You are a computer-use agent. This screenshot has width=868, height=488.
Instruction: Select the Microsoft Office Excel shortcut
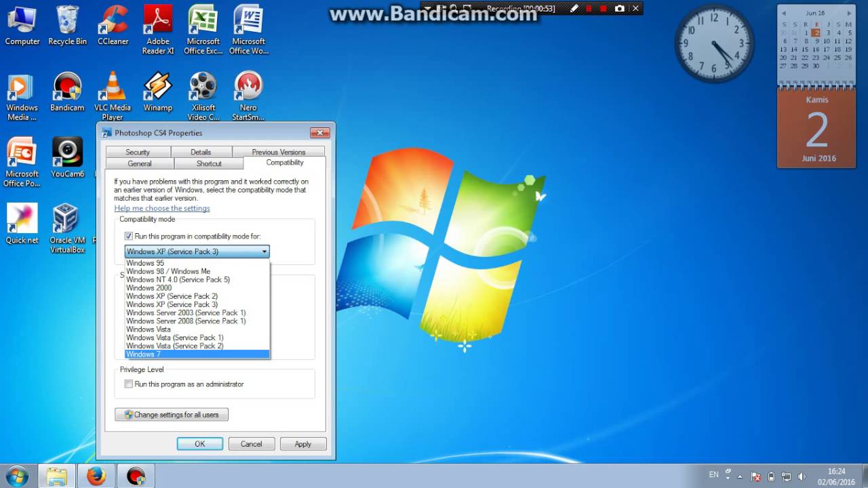(x=203, y=30)
